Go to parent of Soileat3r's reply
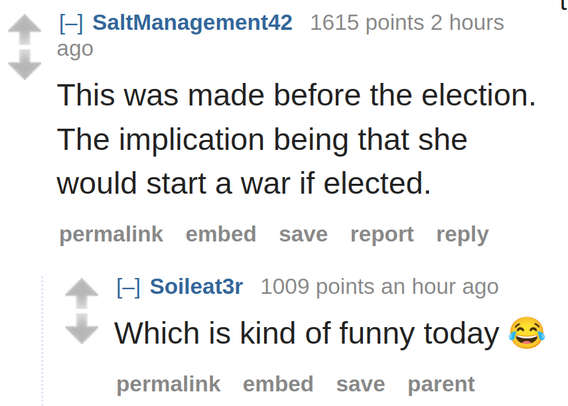The height and width of the screenshot is (406, 568). point(441,385)
